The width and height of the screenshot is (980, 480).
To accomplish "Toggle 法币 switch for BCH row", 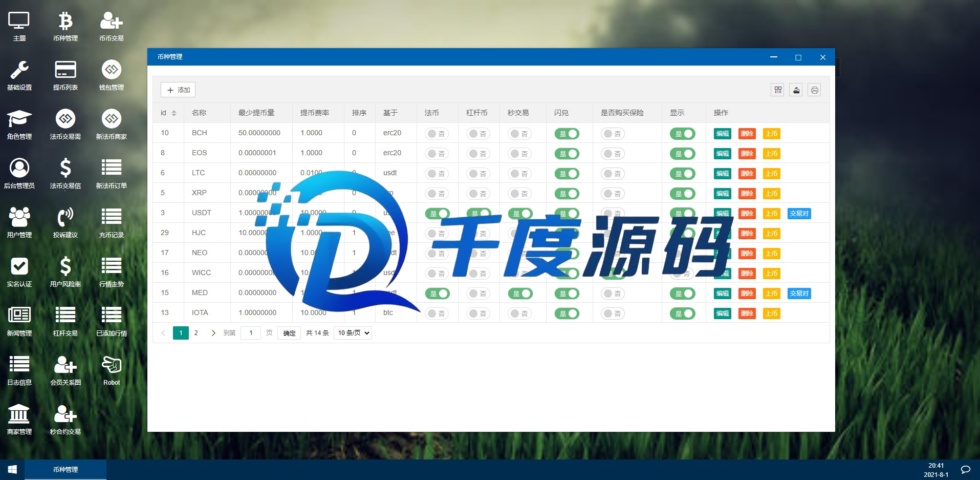I will [x=437, y=134].
